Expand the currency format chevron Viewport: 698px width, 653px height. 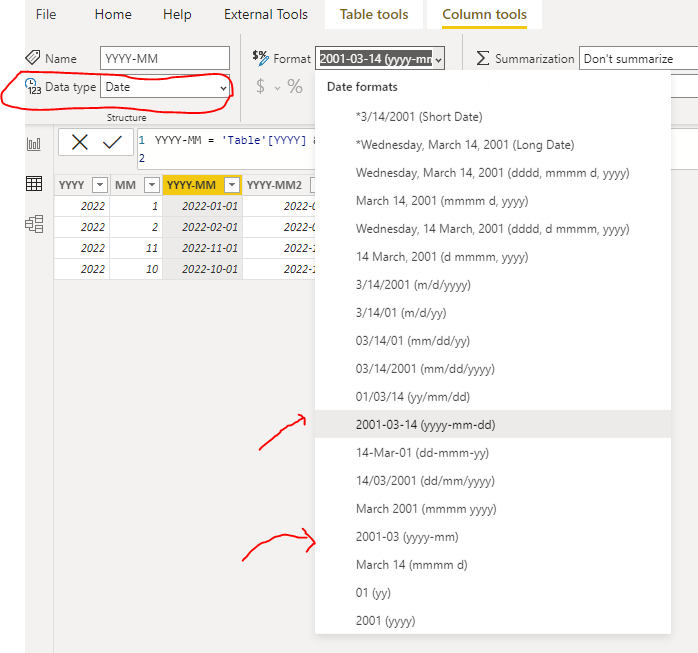click(x=277, y=88)
